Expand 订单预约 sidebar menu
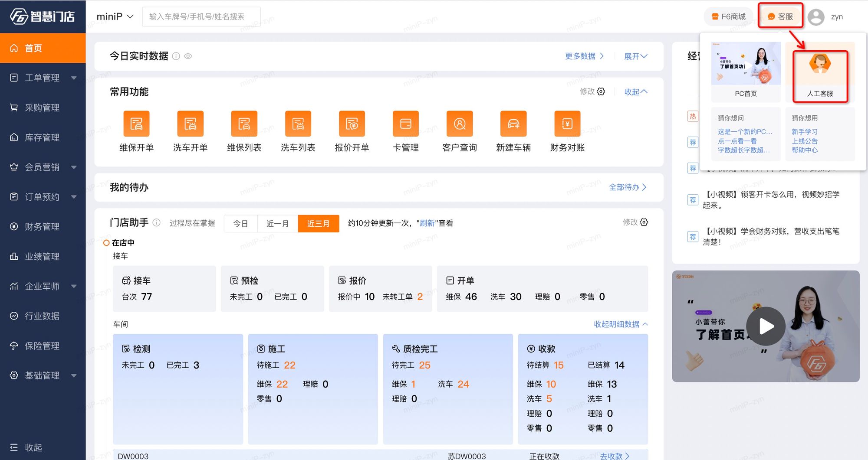The height and width of the screenshot is (460, 868). (x=43, y=197)
